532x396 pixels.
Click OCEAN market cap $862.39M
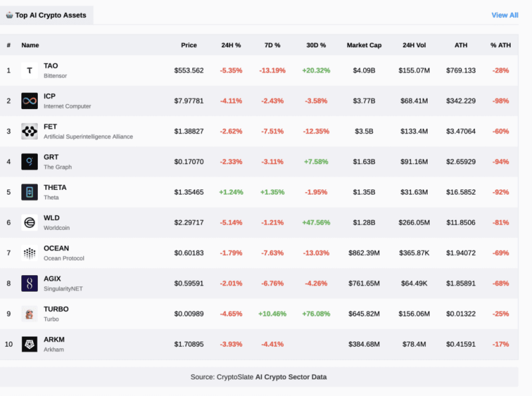pos(364,253)
